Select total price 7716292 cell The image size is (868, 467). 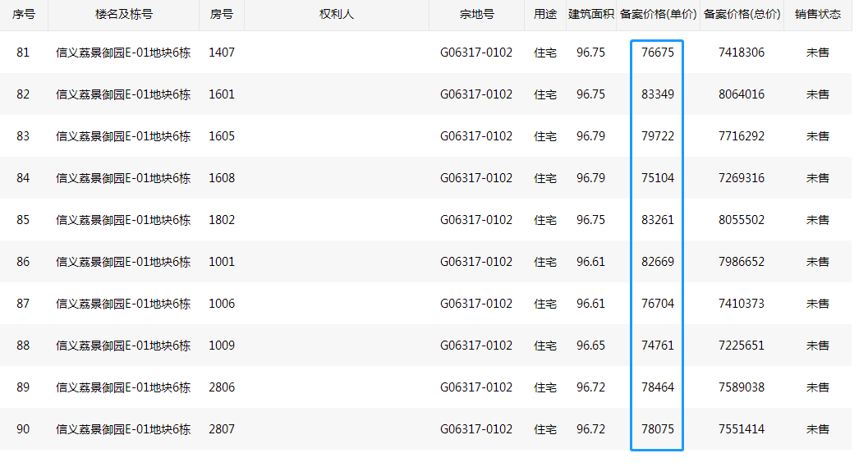742,136
